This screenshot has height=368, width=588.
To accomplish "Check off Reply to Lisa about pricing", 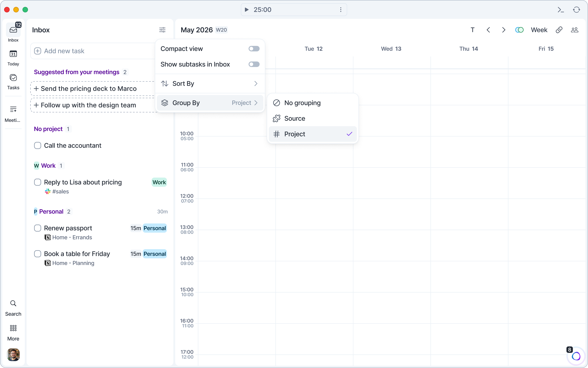I will click(x=37, y=182).
